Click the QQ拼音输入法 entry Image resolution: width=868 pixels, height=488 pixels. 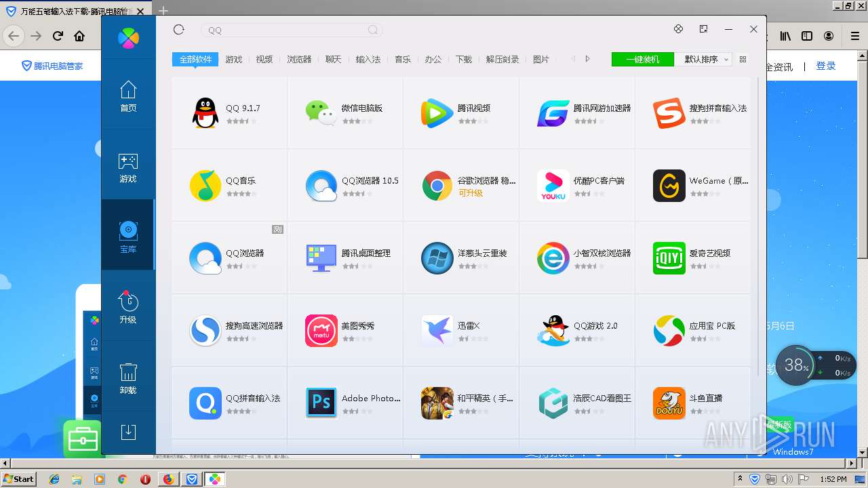[229, 403]
